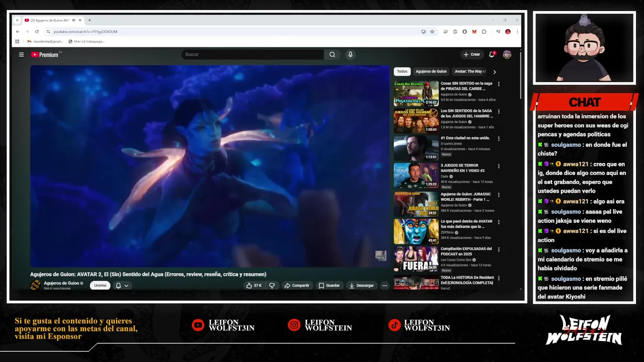The image size is (644, 362).
Task: Open Agujeros de Guion channel name link
Action: pyautogui.click(x=61, y=283)
